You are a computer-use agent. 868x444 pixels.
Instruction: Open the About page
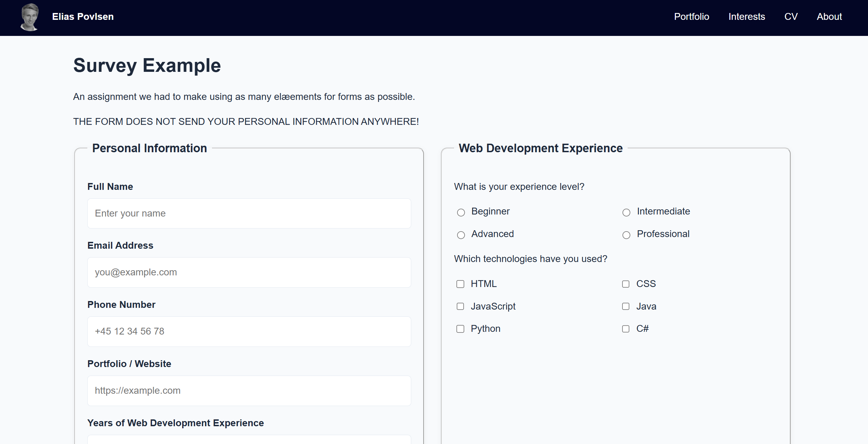coord(829,17)
